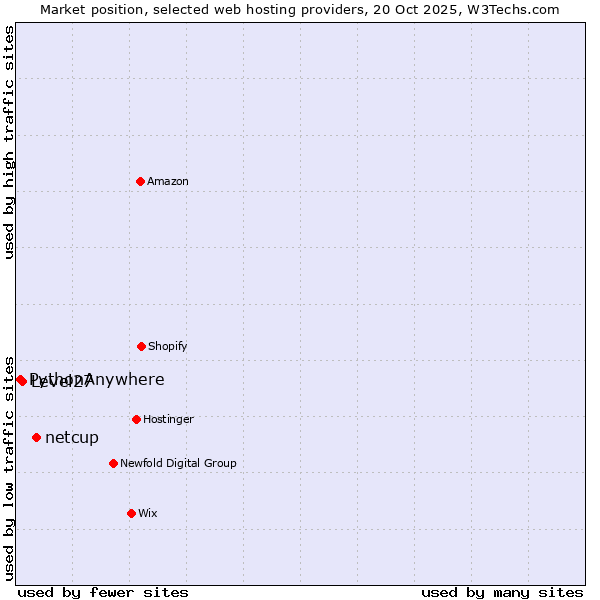The height and width of the screenshot is (600, 600).
Task: Click the Hostinger label
Action: [x=168, y=419]
